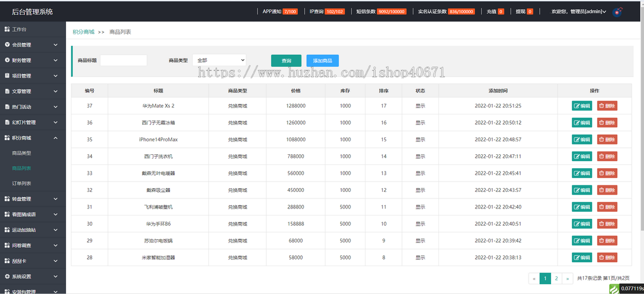Open the 订单列表 submenu item
The image size is (644, 294).
[21, 184]
